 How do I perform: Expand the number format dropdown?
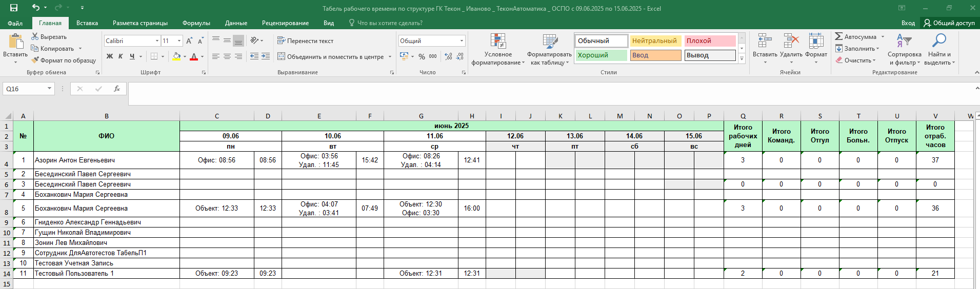click(462, 41)
